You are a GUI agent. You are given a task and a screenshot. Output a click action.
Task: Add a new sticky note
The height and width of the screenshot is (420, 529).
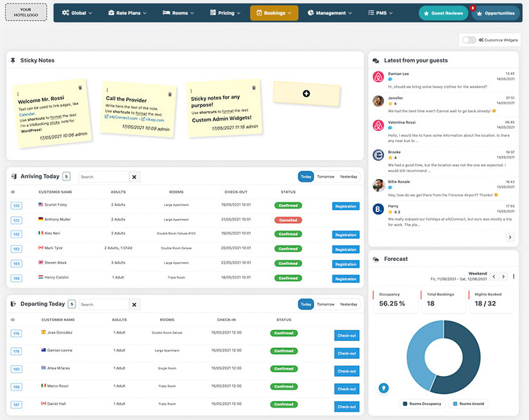pyautogui.click(x=306, y=94)
